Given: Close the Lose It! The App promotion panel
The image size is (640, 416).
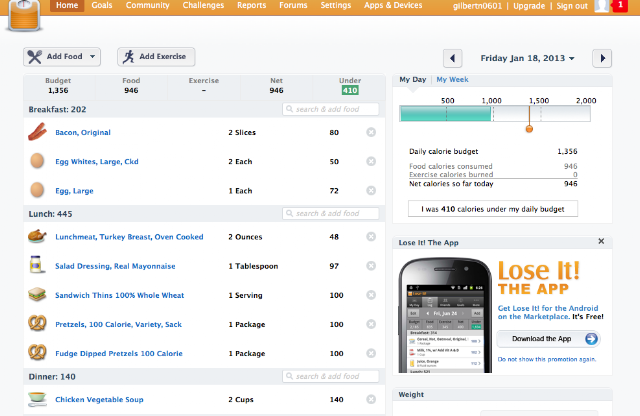Looking at the screenshot, I should [x=601, y=241].
